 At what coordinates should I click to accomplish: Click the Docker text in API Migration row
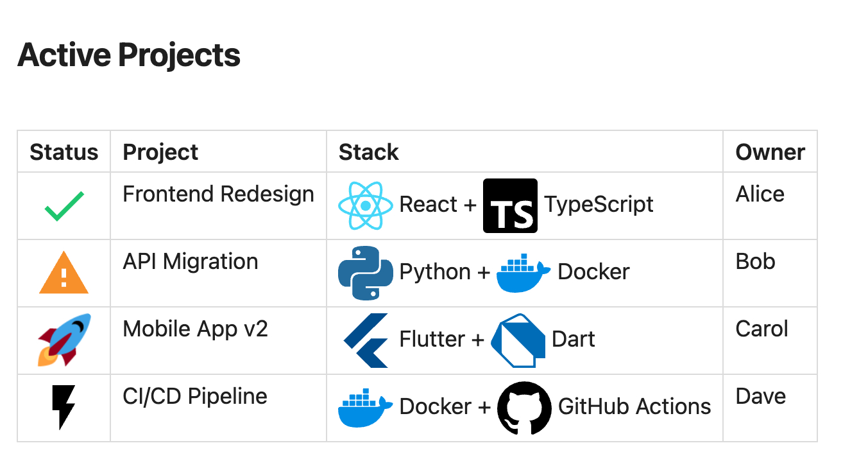(593, 272)
